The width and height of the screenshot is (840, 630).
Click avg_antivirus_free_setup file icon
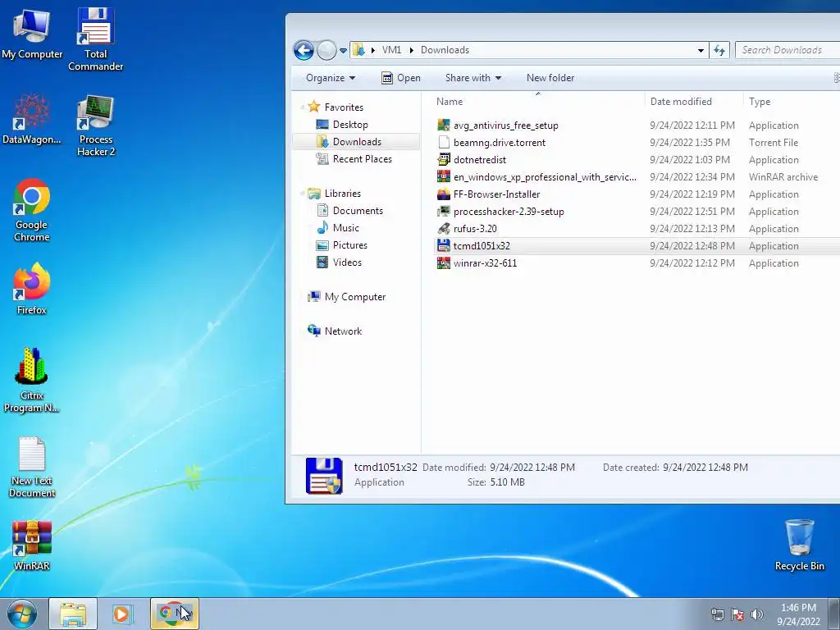pyautogui.click(x=444, y=126)
